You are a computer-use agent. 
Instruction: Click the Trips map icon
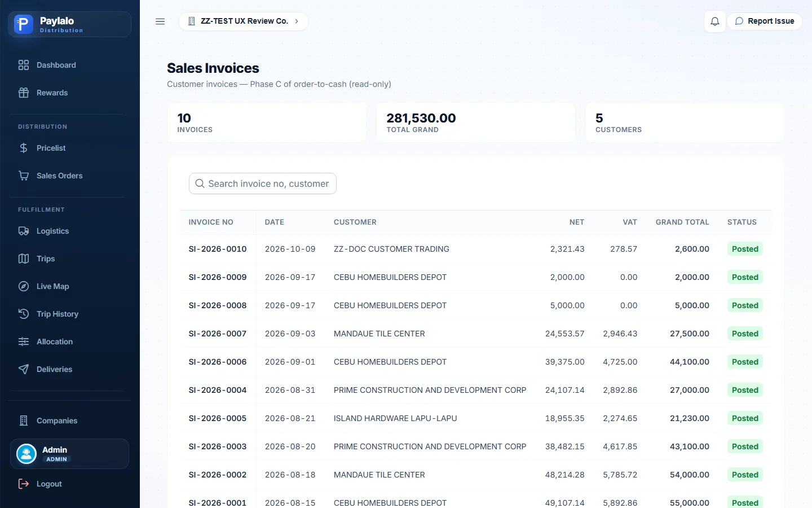click(x=24, y=259)
